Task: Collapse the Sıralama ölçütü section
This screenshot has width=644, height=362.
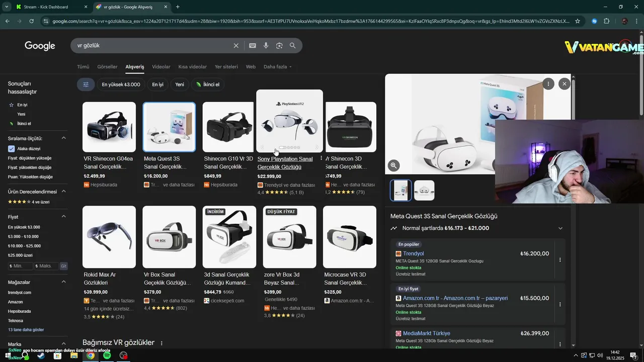Action: [x=64, y=138]
